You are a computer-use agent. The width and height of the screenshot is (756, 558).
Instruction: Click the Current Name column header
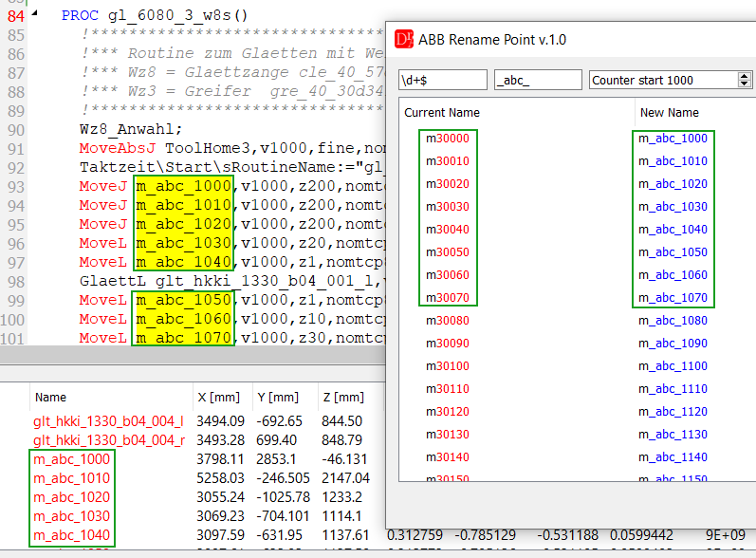[442, 112]
